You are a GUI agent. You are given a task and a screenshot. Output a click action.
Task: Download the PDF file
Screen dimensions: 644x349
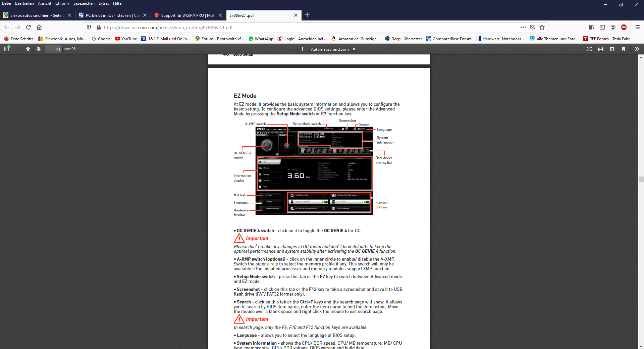(612, 49)
